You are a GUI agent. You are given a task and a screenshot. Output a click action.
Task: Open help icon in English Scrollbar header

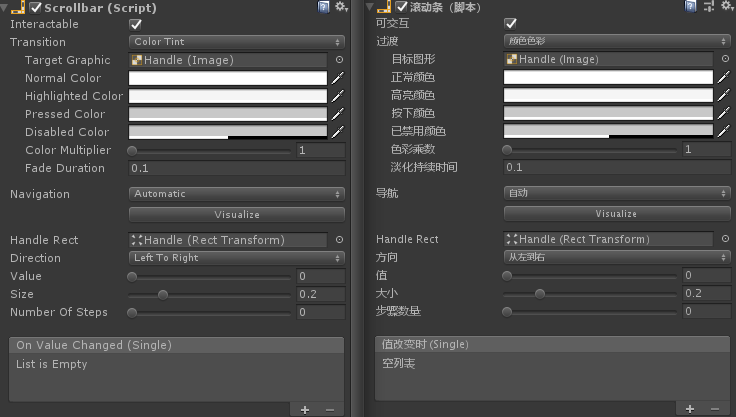[x=323, y=7]
